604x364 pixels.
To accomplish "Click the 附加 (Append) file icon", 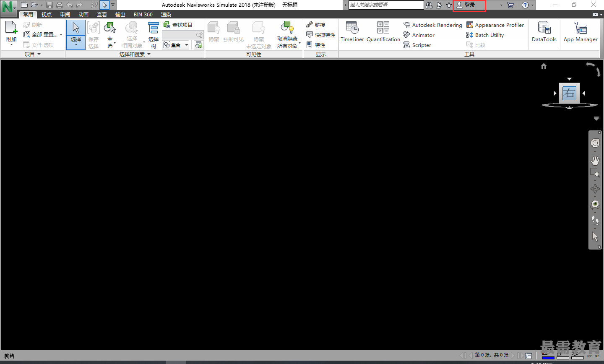I will click(x=11, y=28).
